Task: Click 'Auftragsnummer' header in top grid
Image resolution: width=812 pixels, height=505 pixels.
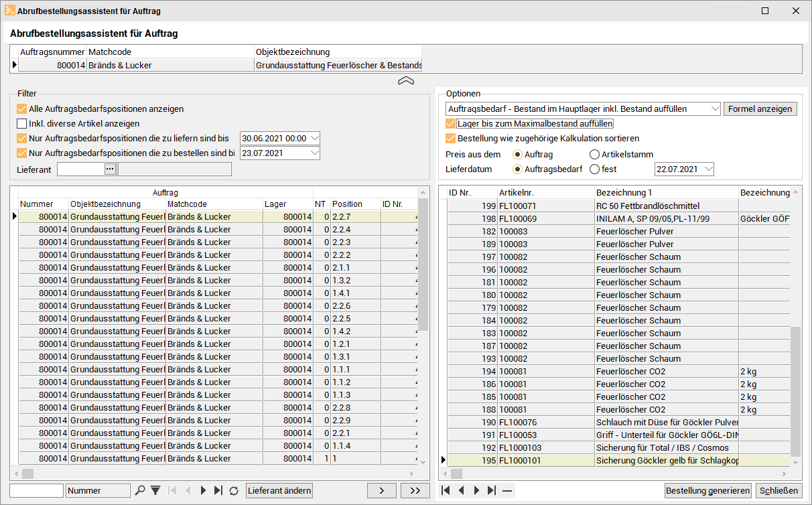Action: (x=52, y=52)
